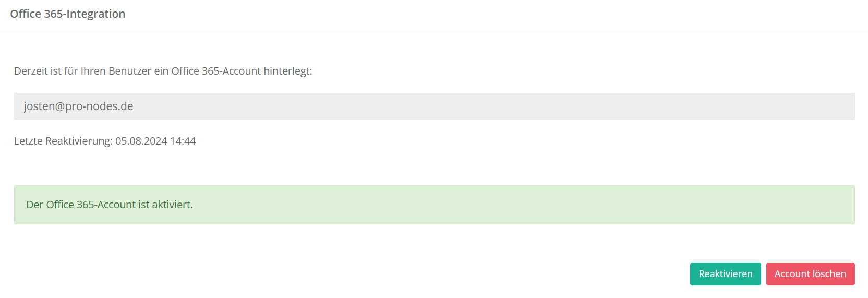Click the time 14:44
Viewport: 868px width, 298px height.
coord(183,141)
